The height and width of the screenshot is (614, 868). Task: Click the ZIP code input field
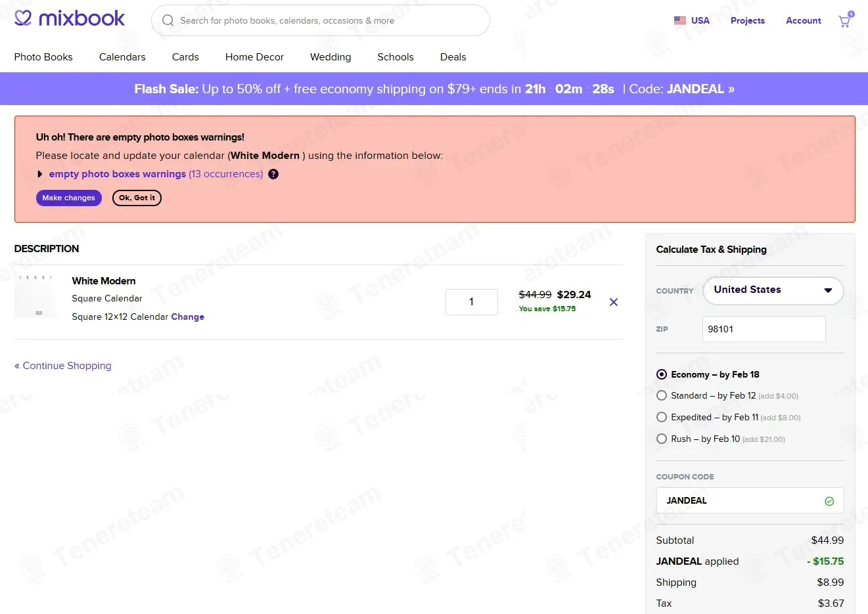pos(764,329)
